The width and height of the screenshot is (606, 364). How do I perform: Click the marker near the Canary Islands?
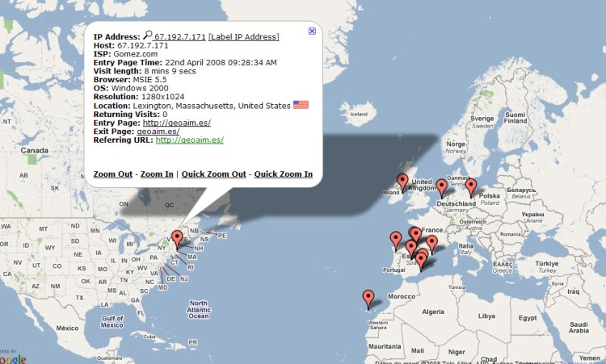(368, 298)
